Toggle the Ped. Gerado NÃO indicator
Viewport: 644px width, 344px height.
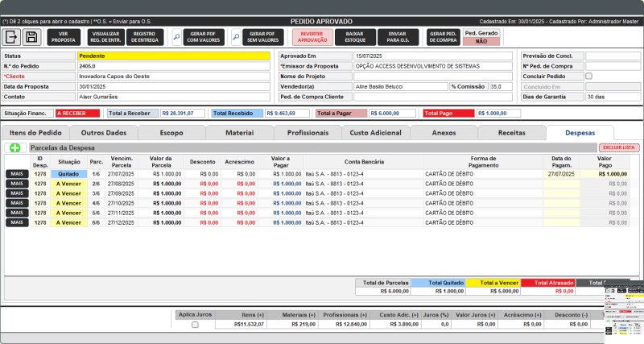pyautogui.click(x=481, y=41)
